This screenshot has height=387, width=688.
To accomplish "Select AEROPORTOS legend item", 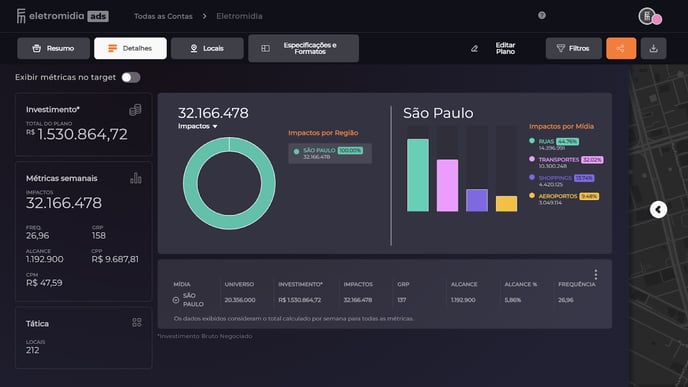I will point(564,199).
